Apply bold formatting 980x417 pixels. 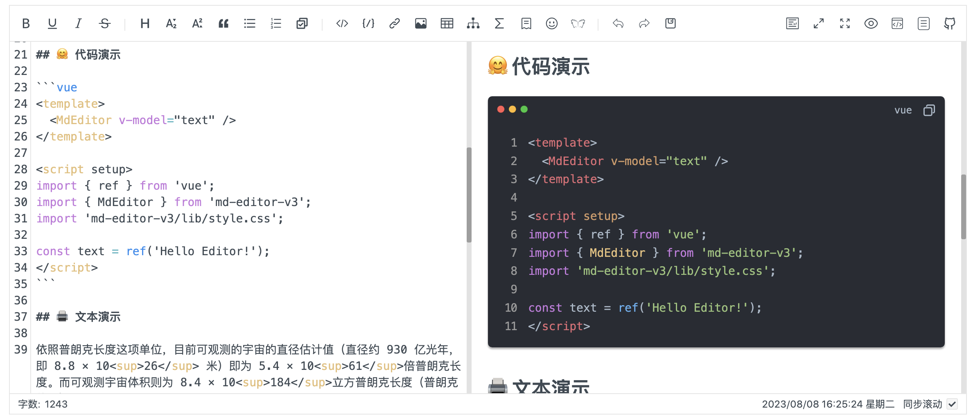[26, 23]
